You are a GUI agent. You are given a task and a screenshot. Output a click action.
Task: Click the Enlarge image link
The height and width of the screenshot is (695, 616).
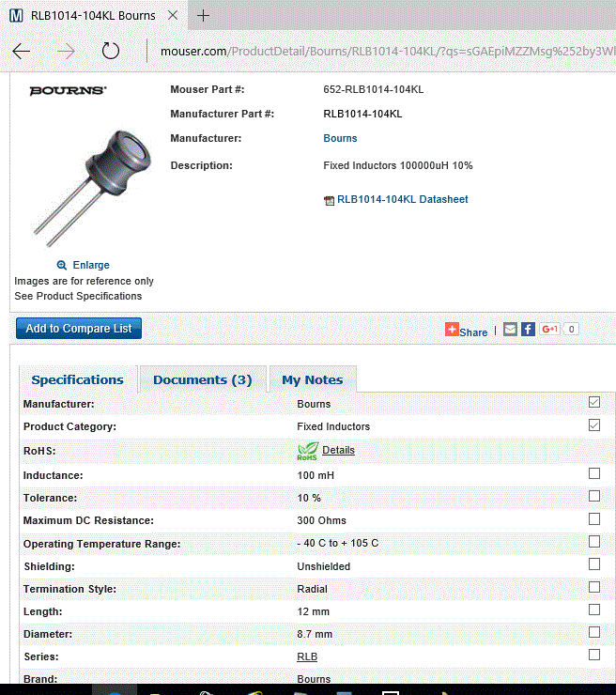tap(91, 265)
